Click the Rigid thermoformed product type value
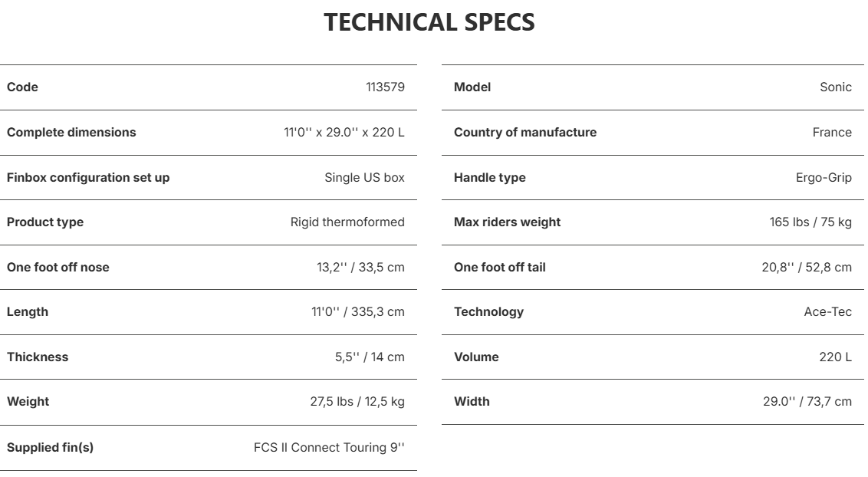This screenshot has width=868, height=477. point(347,222)
